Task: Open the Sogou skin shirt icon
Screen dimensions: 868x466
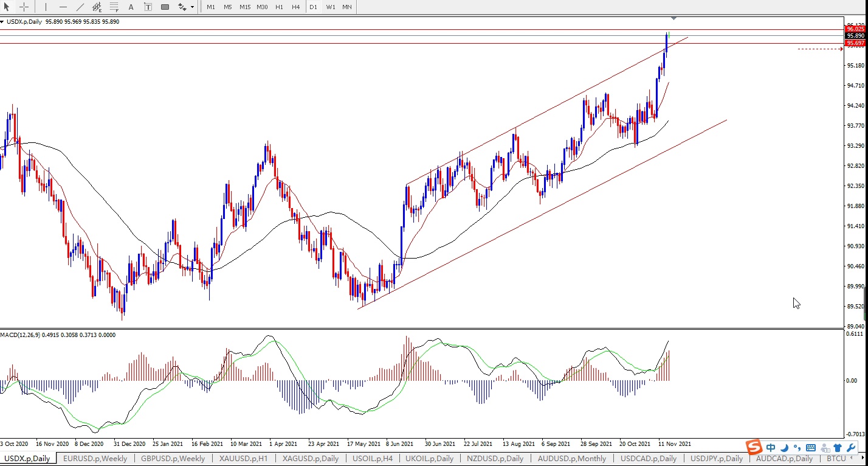Action: 838,448
